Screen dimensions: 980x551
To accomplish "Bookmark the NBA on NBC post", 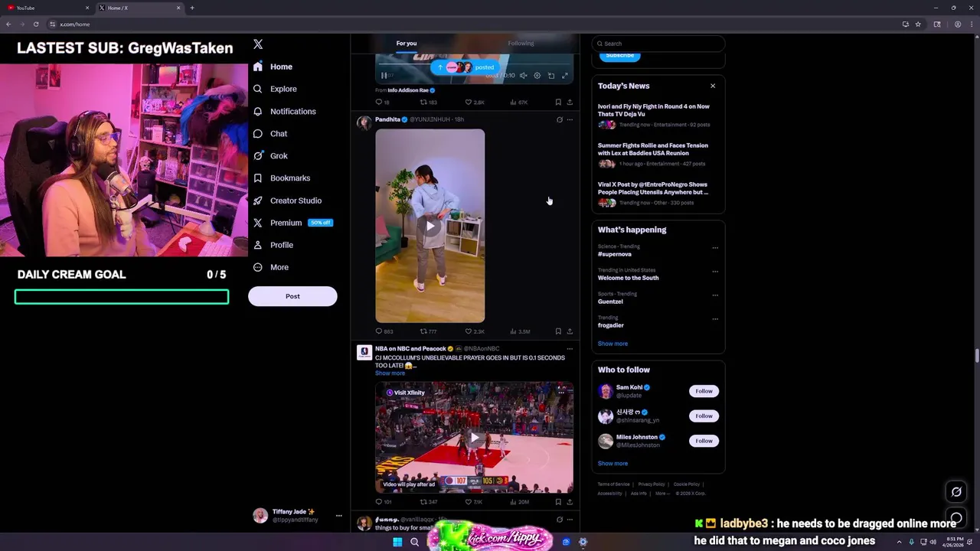I will tap(558, 502).
